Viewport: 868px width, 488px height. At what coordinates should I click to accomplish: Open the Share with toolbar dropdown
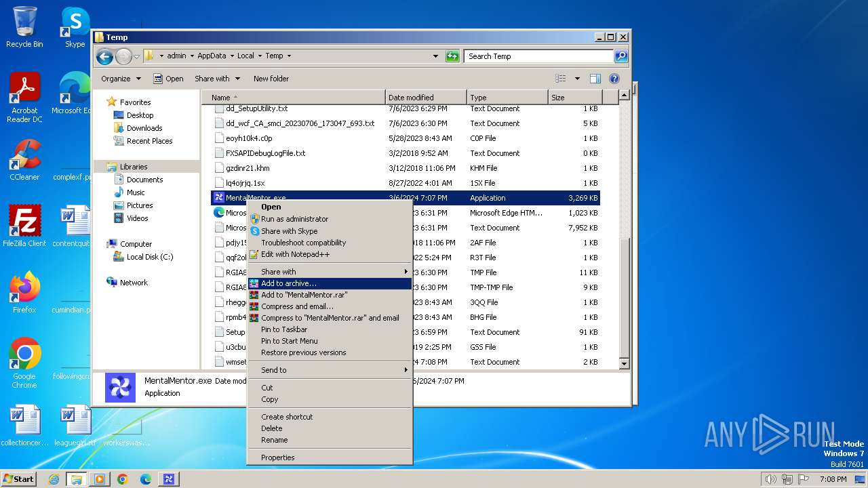pyautogui.click(x=217, y=79)
